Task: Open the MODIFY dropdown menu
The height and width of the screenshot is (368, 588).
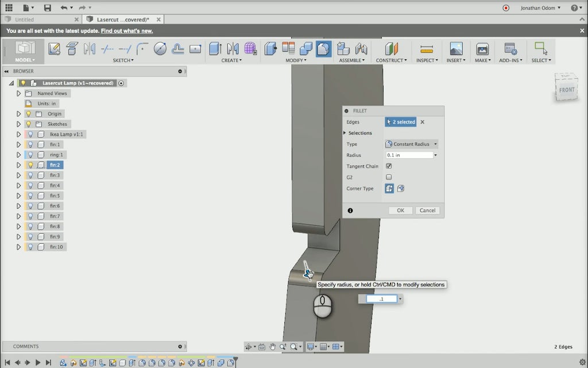Action: 297,60
